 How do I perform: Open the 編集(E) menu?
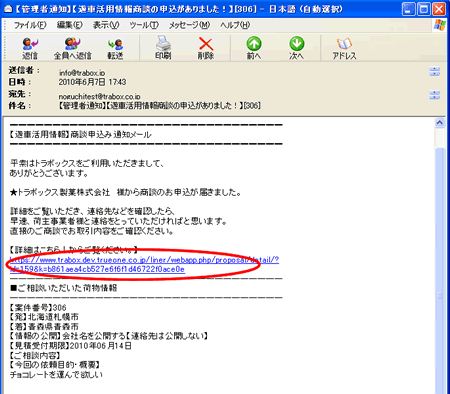(70, 25)
